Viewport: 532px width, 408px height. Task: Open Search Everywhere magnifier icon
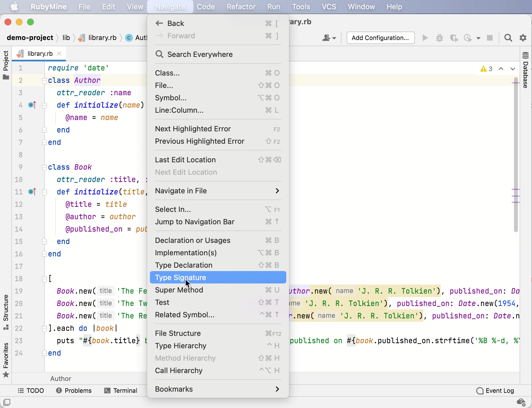[x=508, y=38]
